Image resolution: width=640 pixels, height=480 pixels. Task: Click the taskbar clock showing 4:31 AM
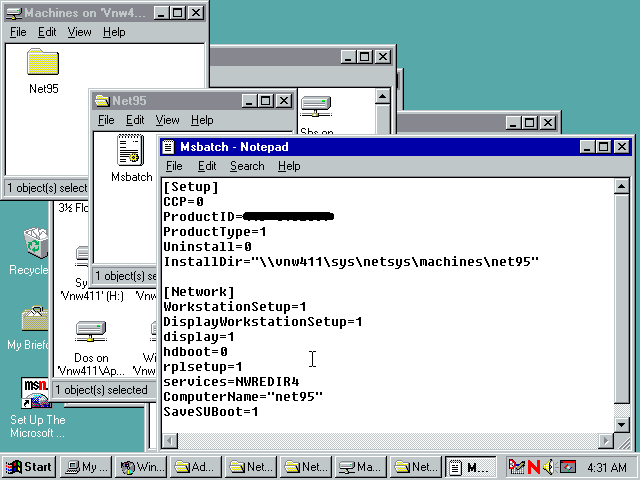(607, 467)
